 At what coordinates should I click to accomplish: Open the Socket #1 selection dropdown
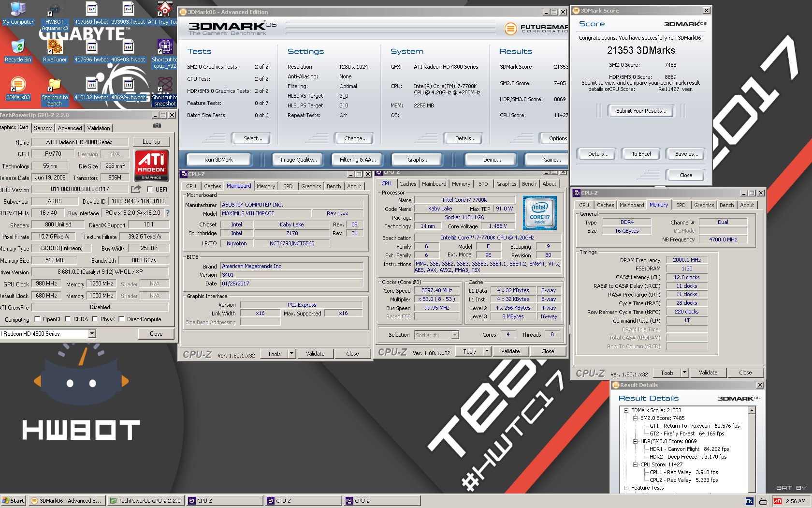455,335
